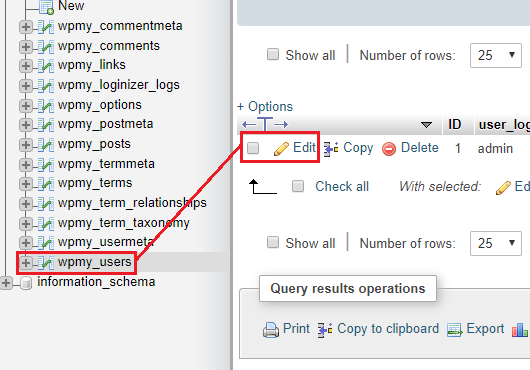Click the Print link
This screenshot has width=530, height=370.
[296, 328]
